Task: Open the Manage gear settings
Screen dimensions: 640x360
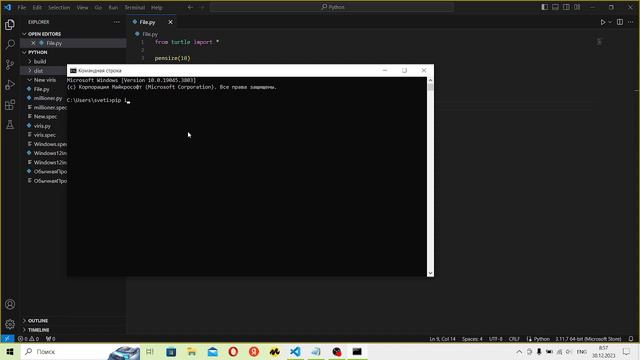Action: (10, 324)
